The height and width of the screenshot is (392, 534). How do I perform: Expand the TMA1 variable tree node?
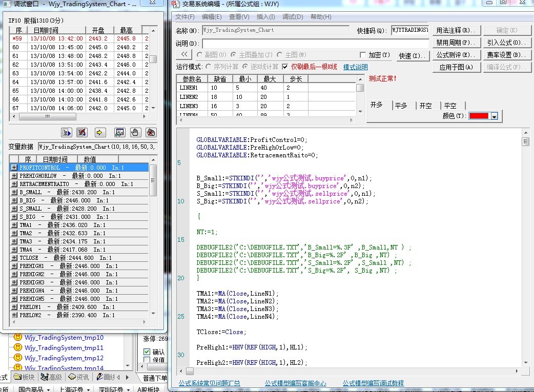coord(14,225)
